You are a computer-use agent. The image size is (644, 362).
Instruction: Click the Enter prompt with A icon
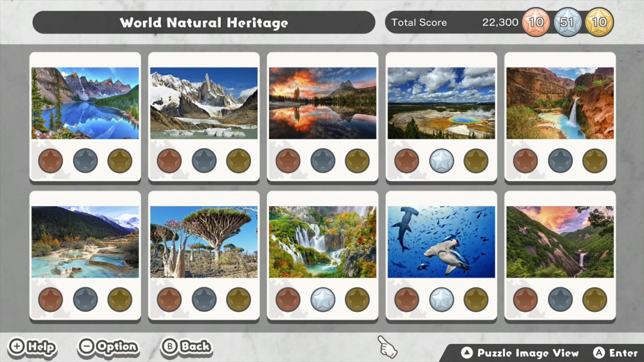(615, 352)
